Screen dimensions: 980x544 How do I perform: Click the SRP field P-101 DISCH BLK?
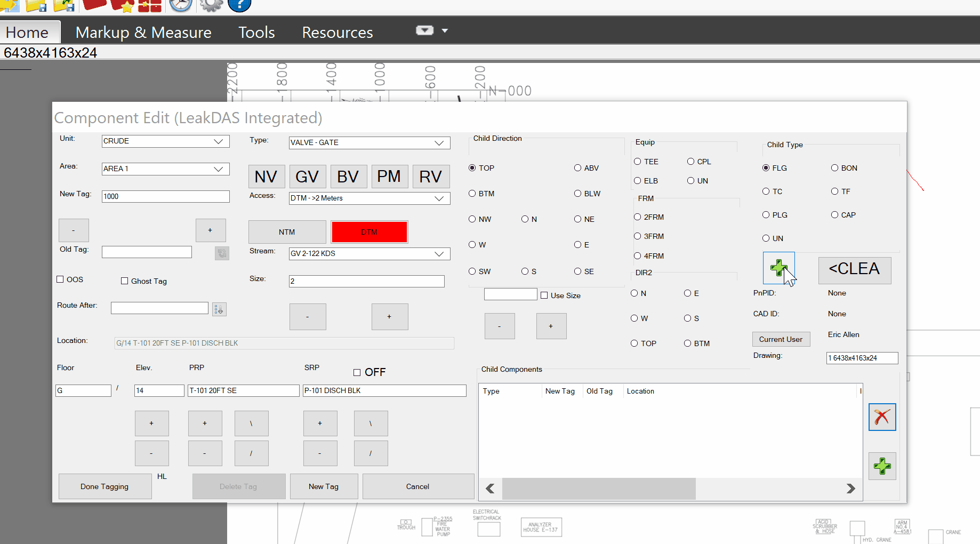(384, 391)
